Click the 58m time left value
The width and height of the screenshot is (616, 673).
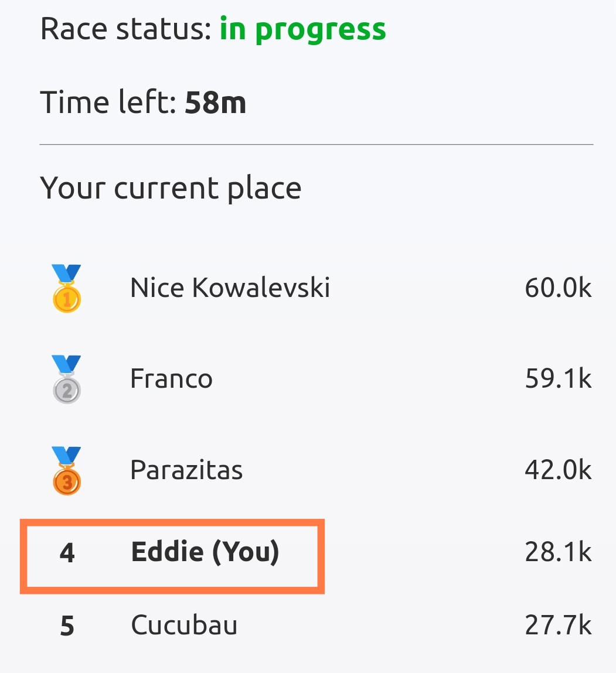[215, 103]
